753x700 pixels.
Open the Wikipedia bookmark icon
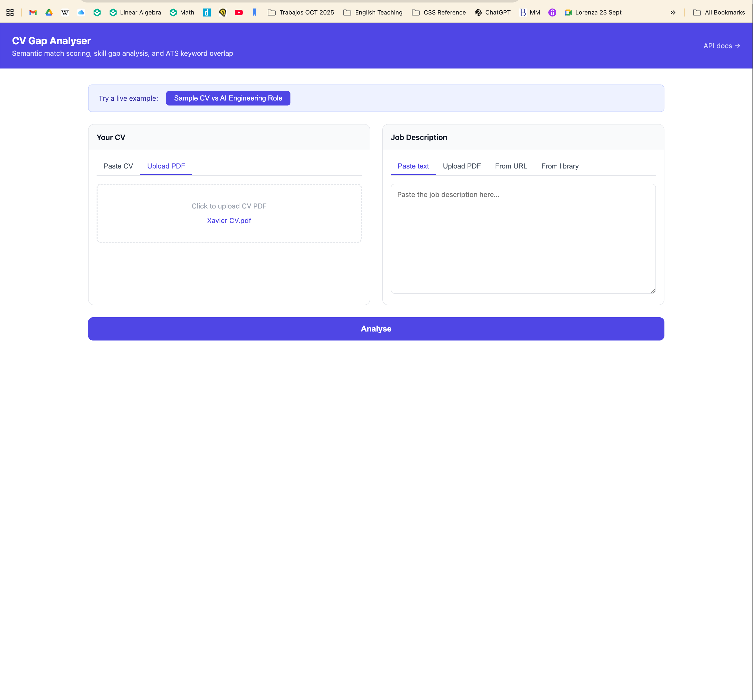[x=65, y=12]
